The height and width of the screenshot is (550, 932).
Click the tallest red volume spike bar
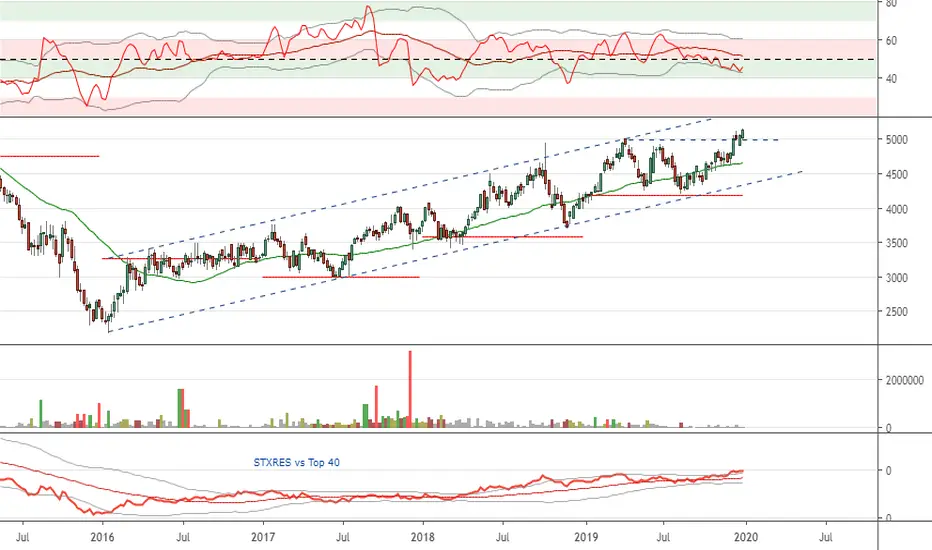point(410,389)
